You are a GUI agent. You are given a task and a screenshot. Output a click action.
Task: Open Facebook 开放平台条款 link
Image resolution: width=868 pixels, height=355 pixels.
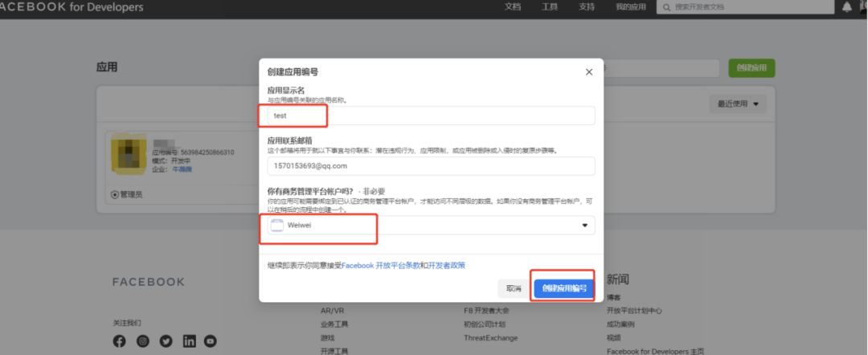click(x=381, y=265)
